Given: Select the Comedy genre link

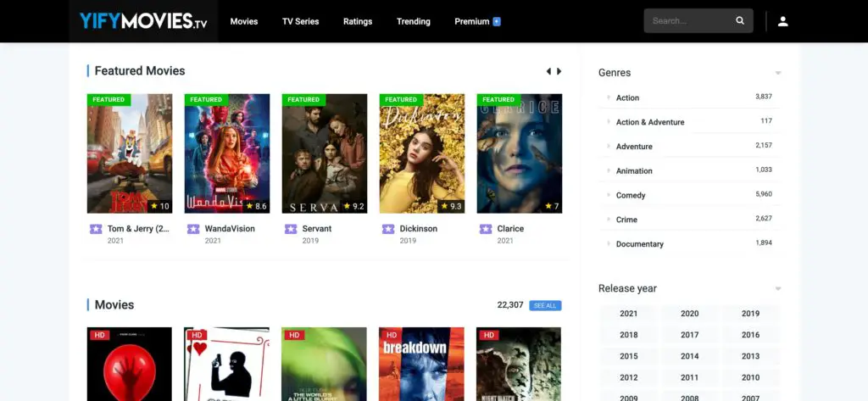Looking at the screenshot, I should [631, 196].
